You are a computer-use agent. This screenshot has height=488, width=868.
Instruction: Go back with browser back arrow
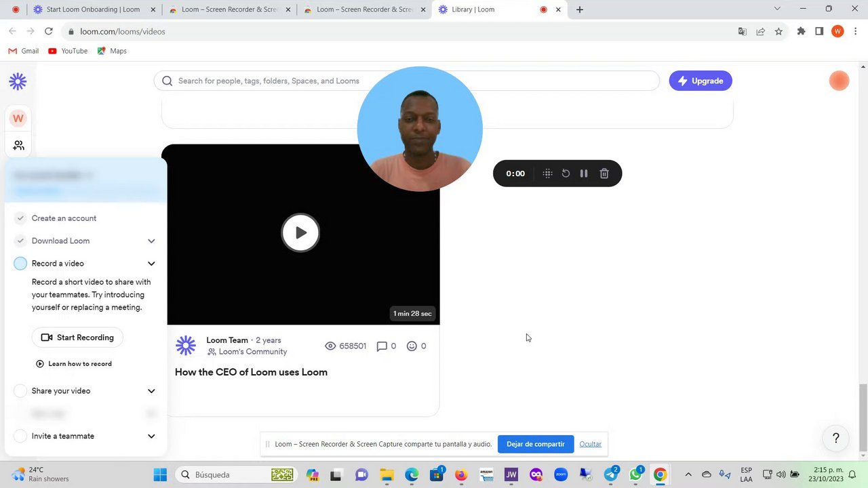12,31
